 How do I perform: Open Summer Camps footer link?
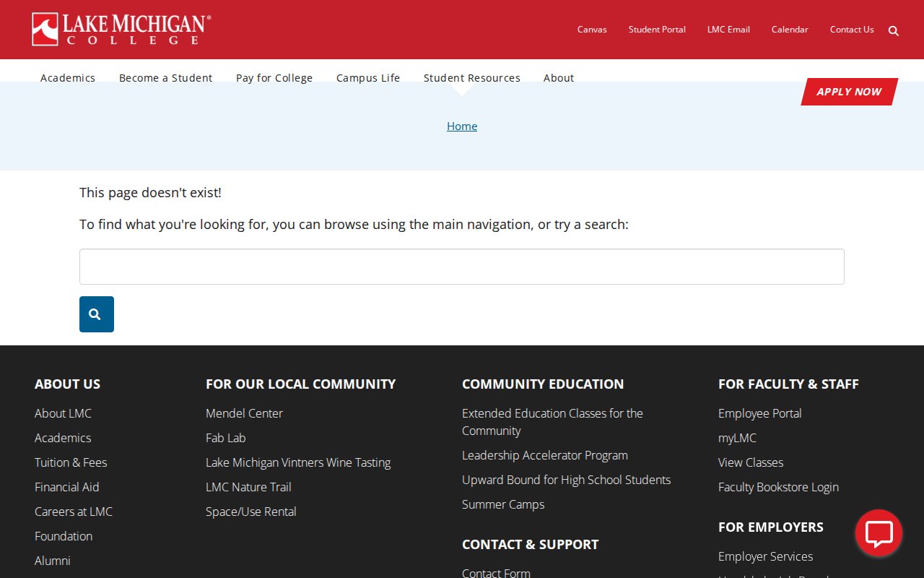503,504
